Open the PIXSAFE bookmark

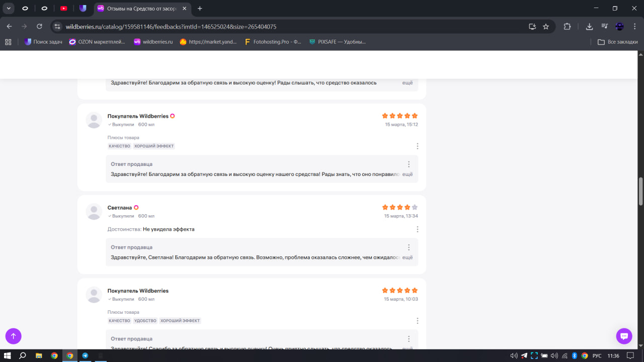(337, 42)
